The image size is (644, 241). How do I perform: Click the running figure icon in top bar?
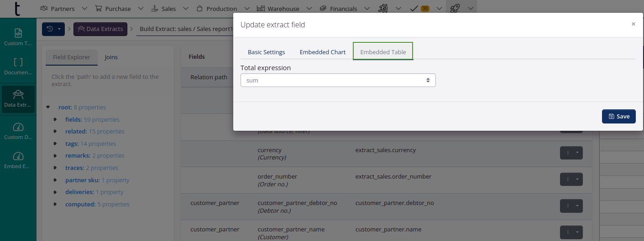tap(383, 8)
